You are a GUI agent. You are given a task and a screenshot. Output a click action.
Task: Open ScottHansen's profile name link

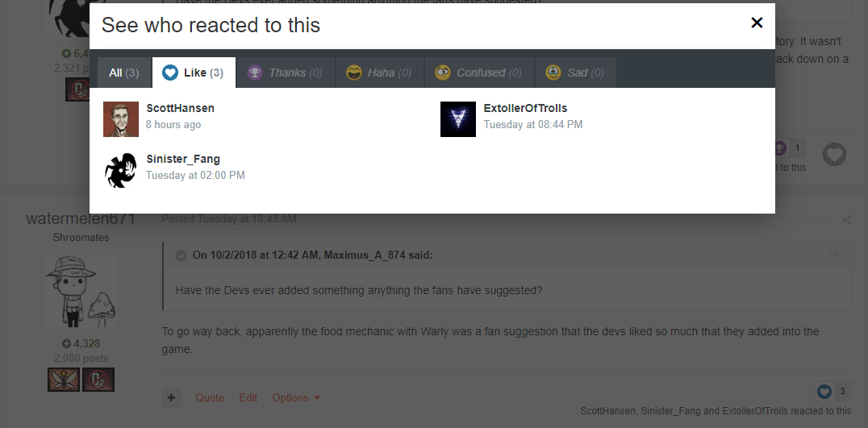(x=181, y=108)
